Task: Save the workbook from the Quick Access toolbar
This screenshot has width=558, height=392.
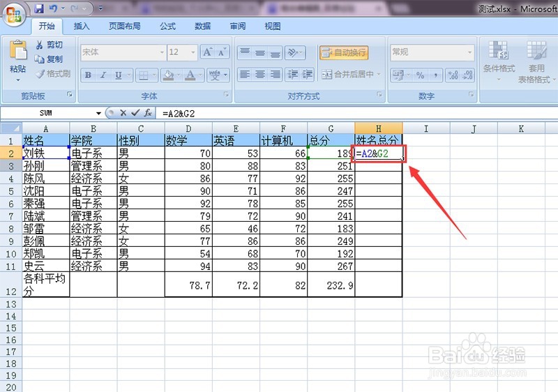Action: tap(38, 8)
